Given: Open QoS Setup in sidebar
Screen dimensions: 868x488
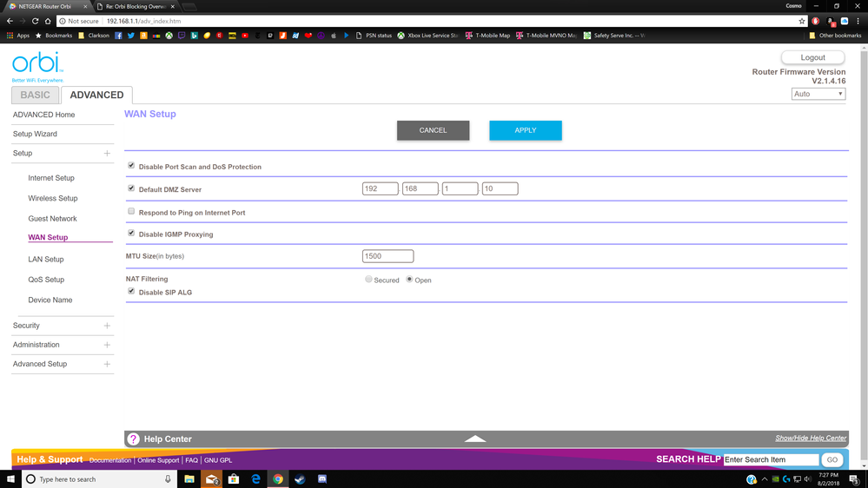Looking at the screenshot, I should coord(46,280).
